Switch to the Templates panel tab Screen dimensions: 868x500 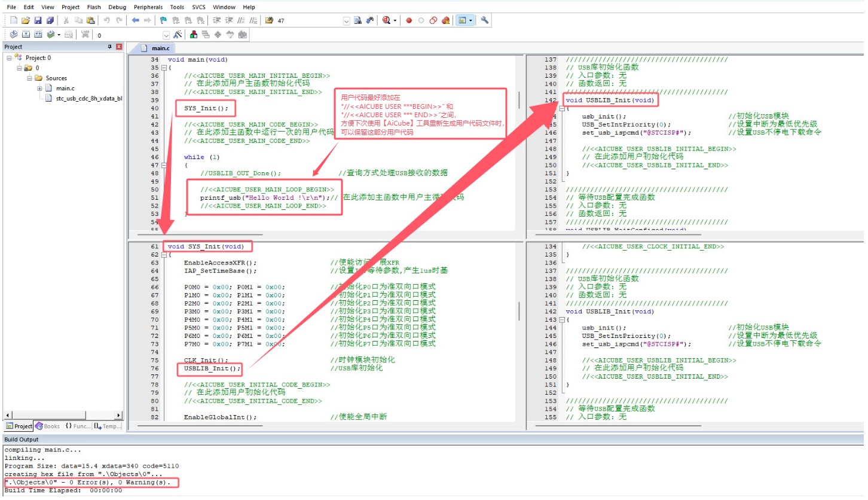(x=108, y=426)
